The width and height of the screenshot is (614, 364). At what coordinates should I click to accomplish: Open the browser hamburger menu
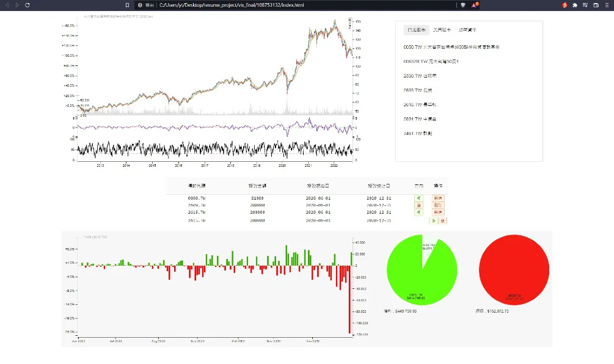coord(607,5)
